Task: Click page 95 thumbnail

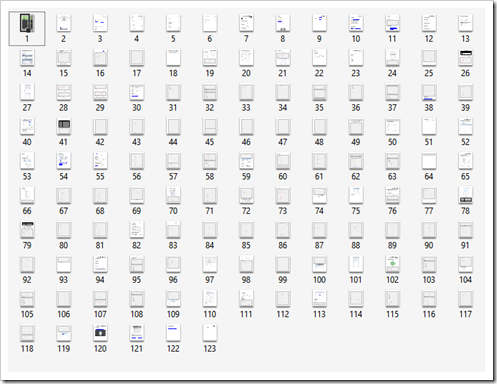Action: point(137,264)
